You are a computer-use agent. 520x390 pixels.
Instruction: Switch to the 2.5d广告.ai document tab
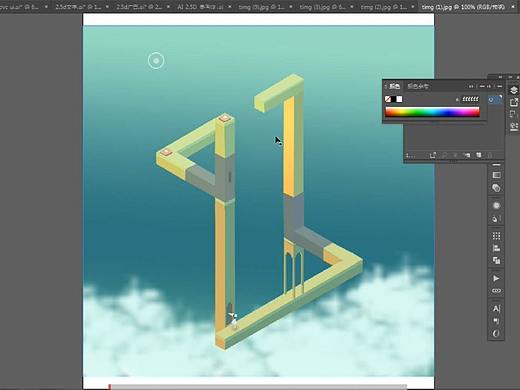pos(139,7)
